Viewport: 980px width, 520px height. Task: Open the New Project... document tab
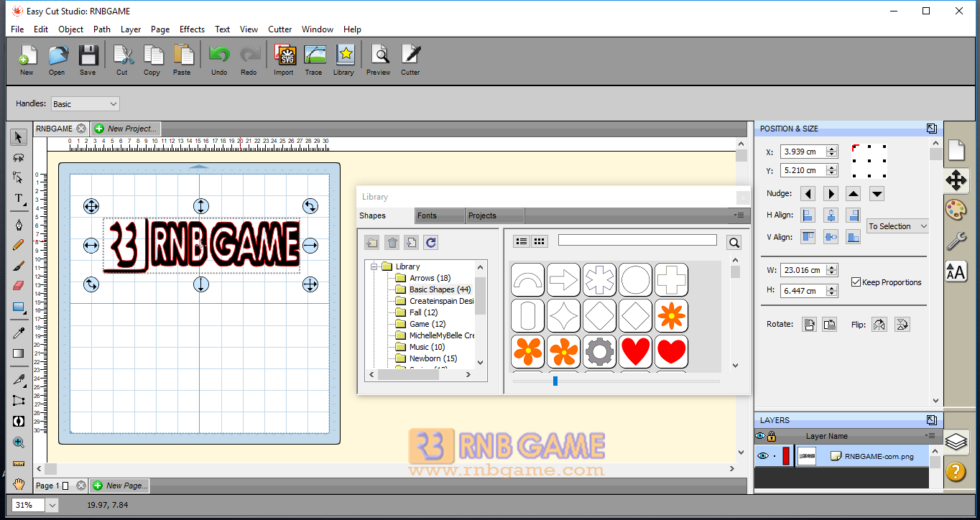click(126, 129)
